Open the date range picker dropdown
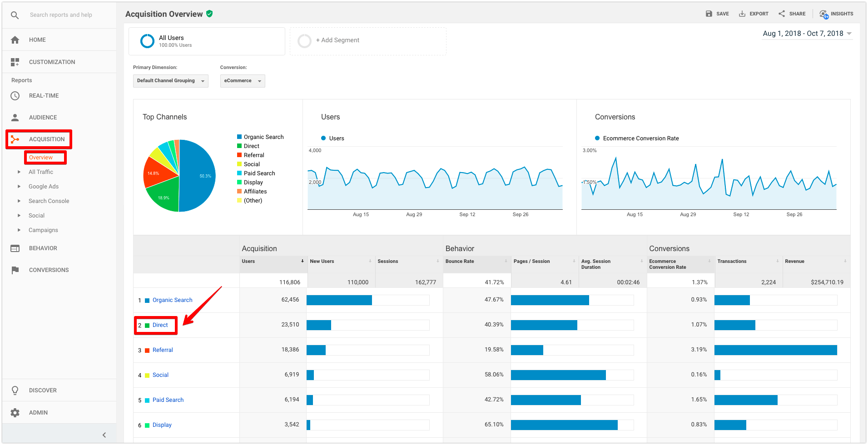Image resolution: width=868 pixels, height=445 pixels. coord(807,34)
